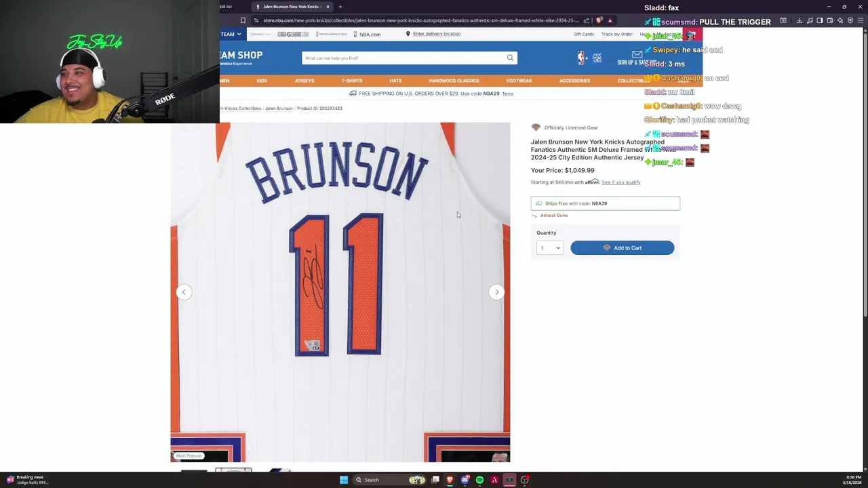Open the Hardwood Classics menu category

[454, 81]
